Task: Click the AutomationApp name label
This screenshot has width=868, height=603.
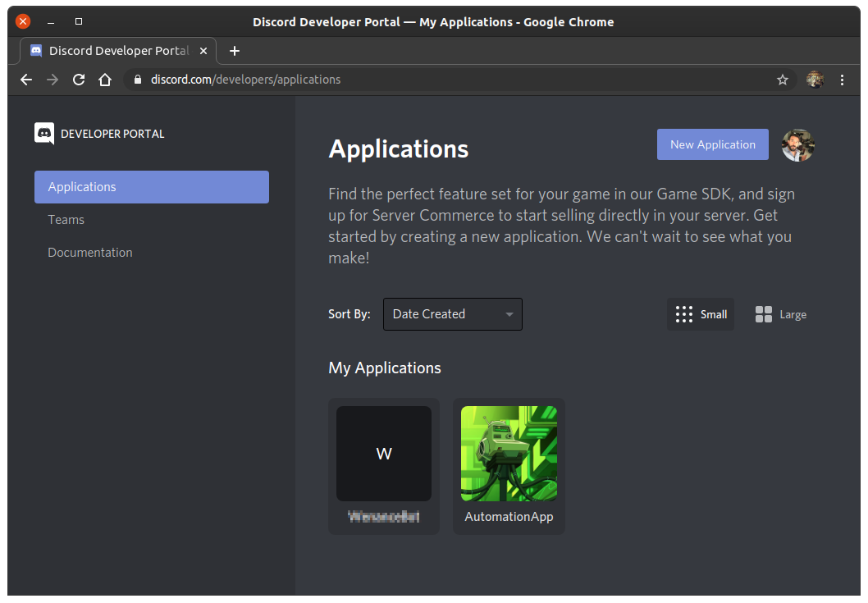Action: pyautogui.click(x=509, y=517)
